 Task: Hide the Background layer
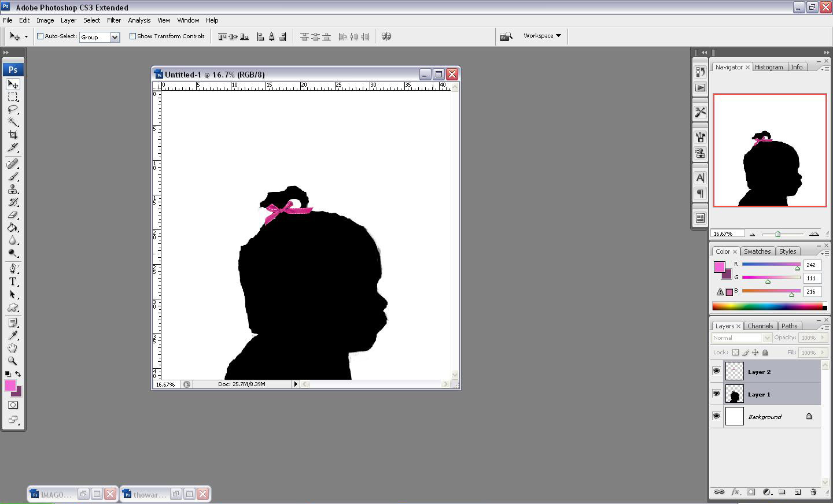[716, 416]
